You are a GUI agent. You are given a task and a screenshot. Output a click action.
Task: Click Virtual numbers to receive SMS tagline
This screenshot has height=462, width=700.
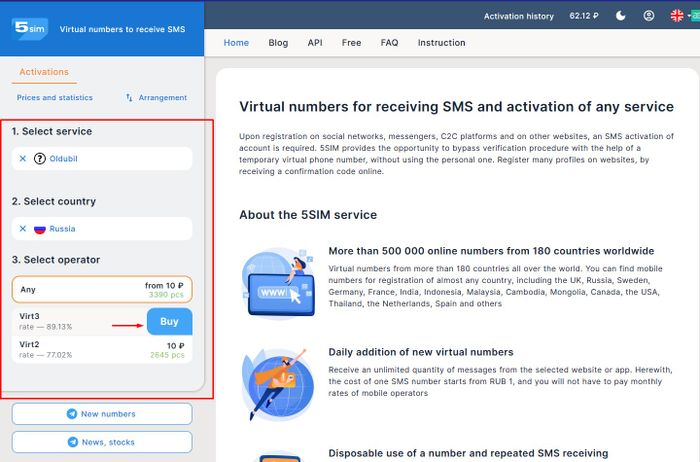(122, 29)
